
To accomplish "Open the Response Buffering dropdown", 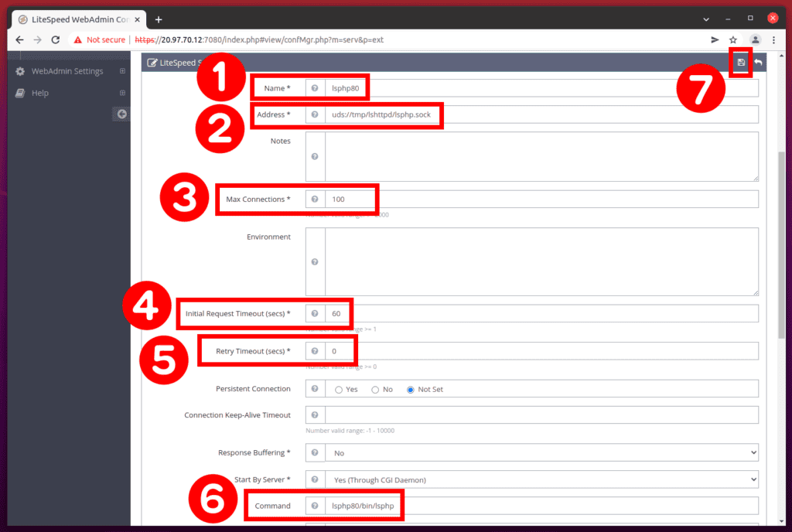I will tap(542, 453).
